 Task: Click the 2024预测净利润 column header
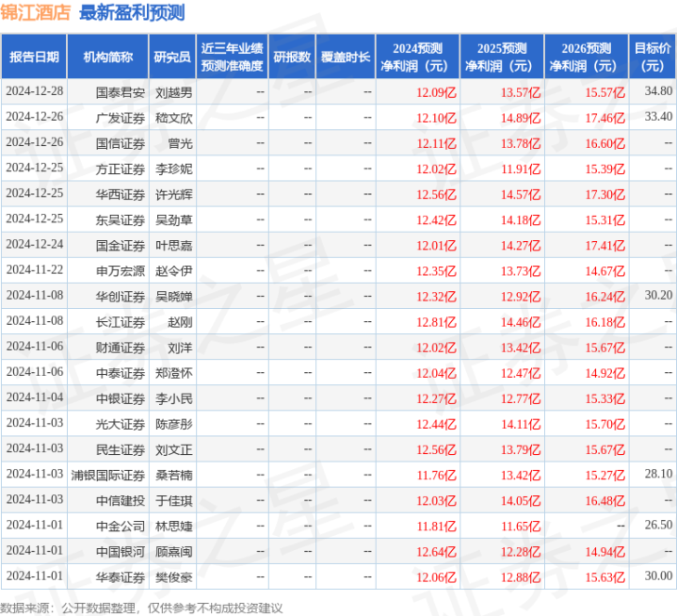click(x=417, y=57)
